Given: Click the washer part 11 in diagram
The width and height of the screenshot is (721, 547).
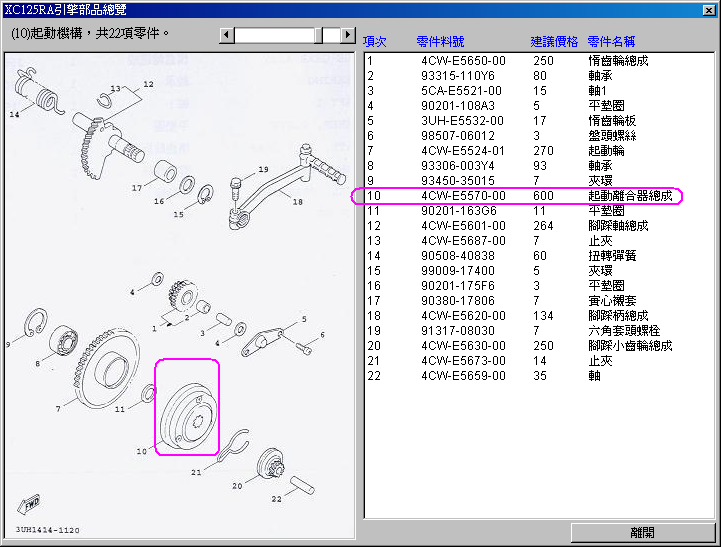Looking at the screenshot, I should coord(149,393).
